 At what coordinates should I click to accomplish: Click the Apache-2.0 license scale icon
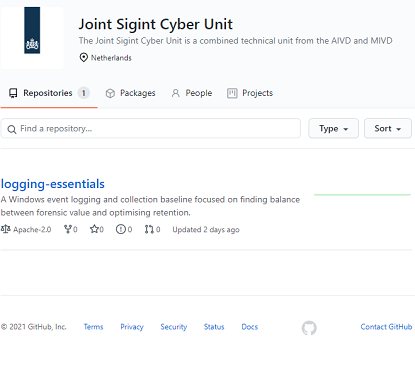pos(6,229)
